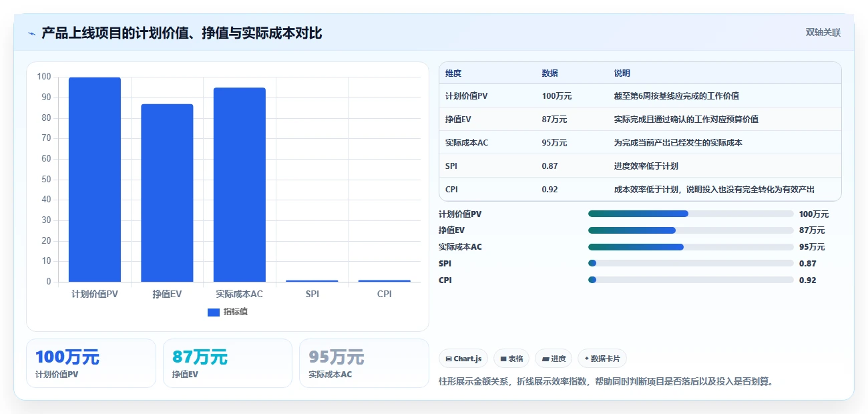Click the 实际成本AC x-axis label
The width and height of the screenshot is (868, 414).
point(240,294)
